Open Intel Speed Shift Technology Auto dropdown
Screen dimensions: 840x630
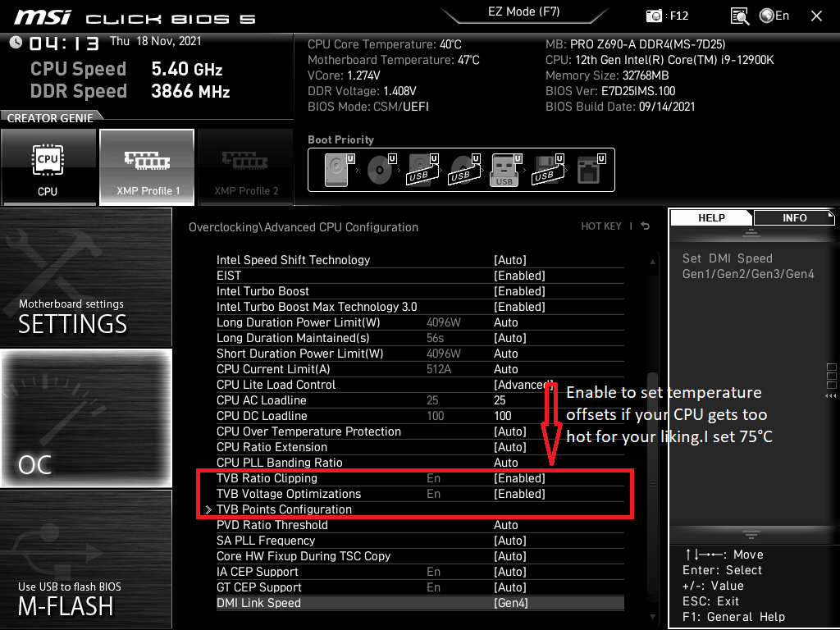pos(510,260)
